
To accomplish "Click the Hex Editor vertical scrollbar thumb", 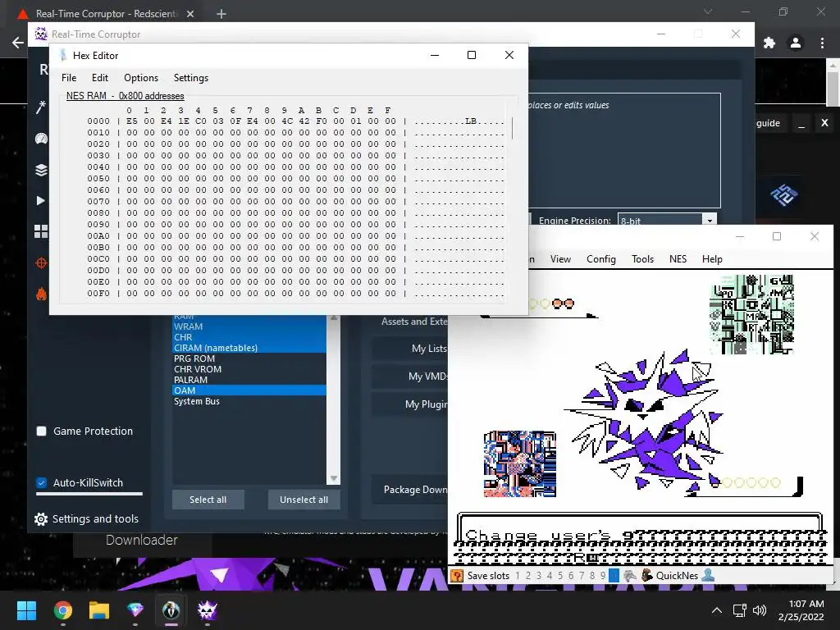I will 512,128.
